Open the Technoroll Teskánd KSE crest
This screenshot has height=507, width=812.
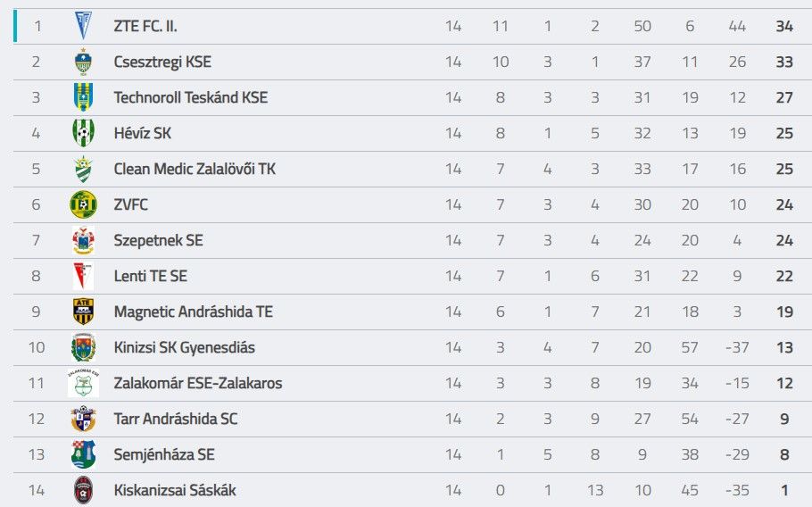pos(83,97)
